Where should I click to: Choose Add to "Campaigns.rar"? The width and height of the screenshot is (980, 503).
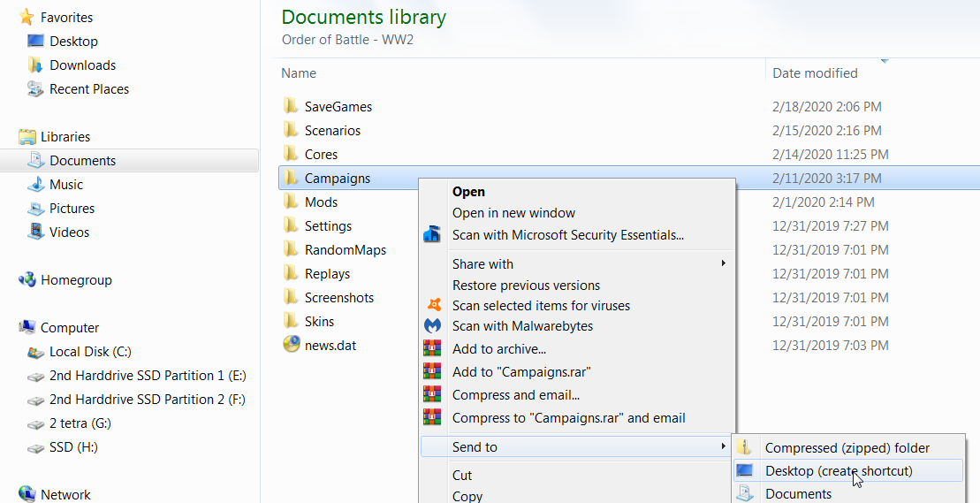522,372
